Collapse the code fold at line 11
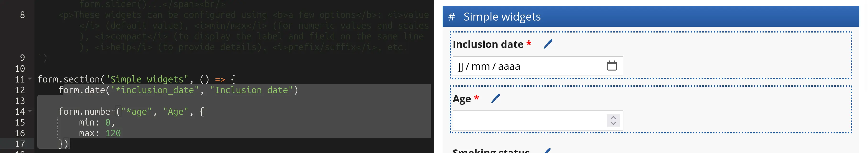The width and height of the screenshot is (868, 153). coord(30,79)
